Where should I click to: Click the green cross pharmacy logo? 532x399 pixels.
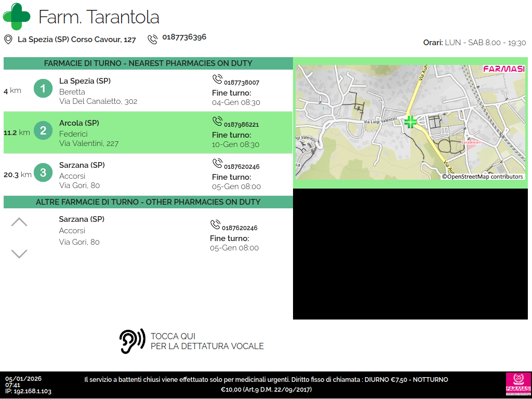click(x=17, y=17)
